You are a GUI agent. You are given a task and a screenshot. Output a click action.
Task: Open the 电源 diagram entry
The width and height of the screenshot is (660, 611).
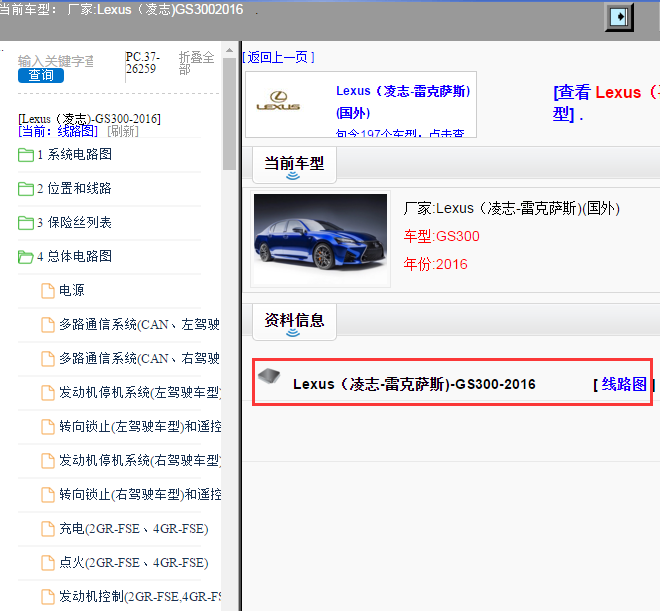72,290
